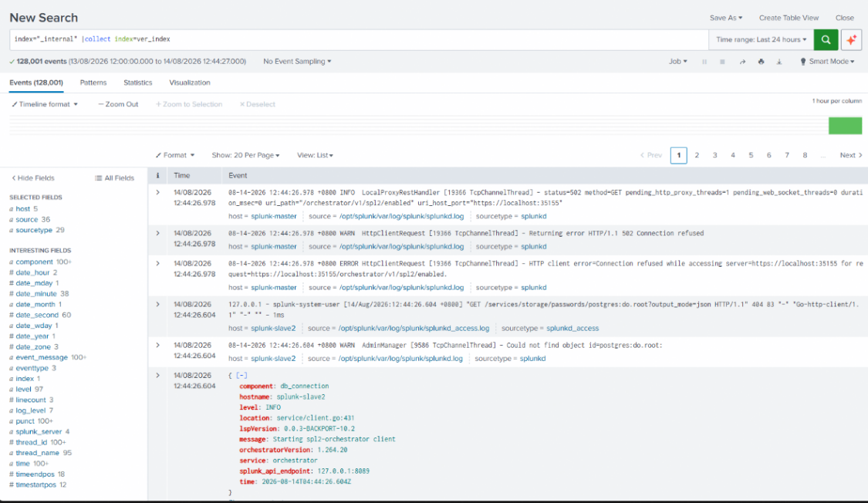Open the AI assistant sparkle icon
The width and height of the screenshot is (868, 503).
851,39
